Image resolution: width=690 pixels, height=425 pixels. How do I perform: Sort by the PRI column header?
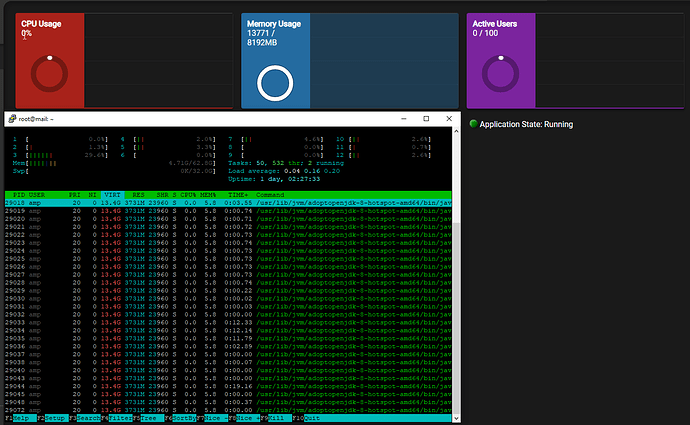[74, 195]
